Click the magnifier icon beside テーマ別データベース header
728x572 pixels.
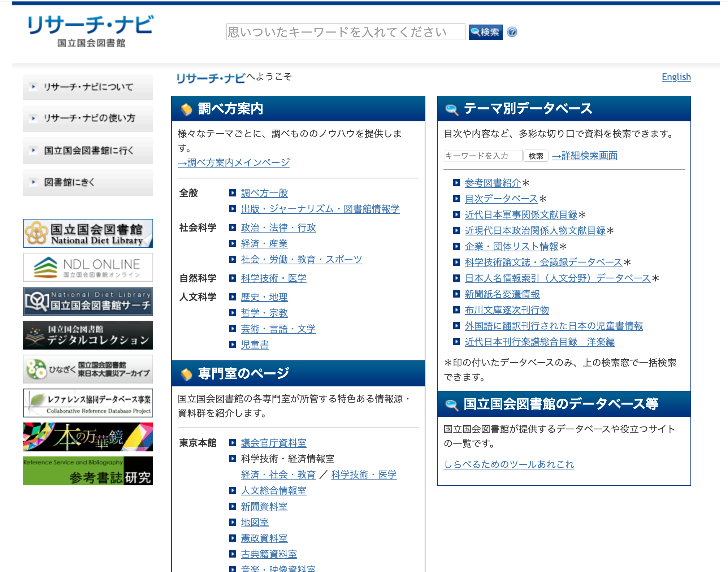pos(452,109)
